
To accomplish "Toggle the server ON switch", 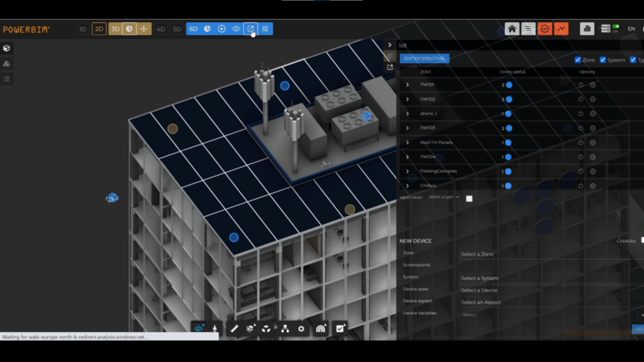I will [x=609, y=29].
